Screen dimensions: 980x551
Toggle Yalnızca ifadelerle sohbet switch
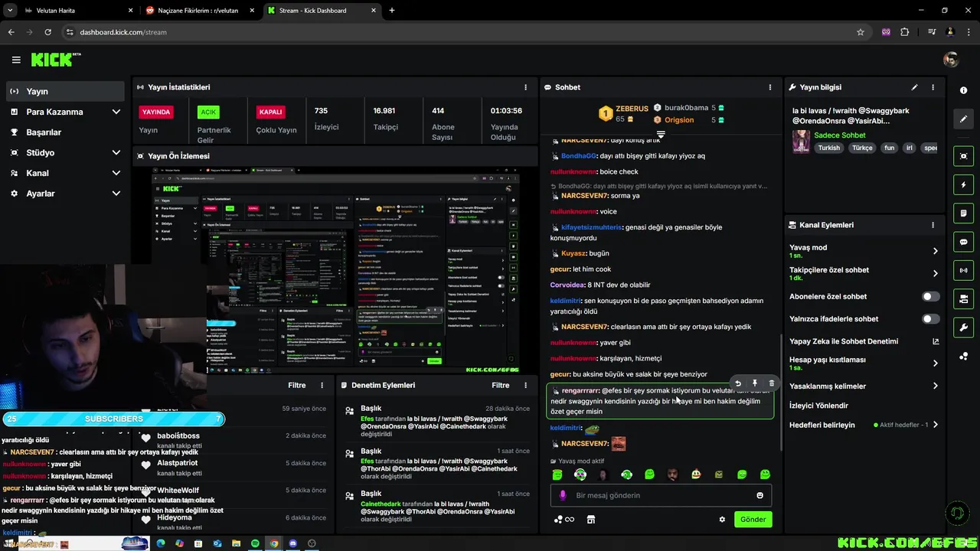[x=930, y=318]
